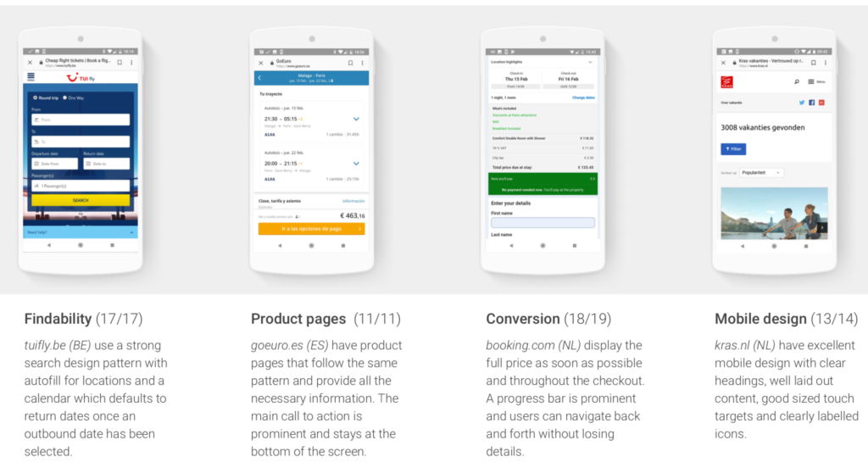Click the search magnifier on Kras site

coord(797,82)
